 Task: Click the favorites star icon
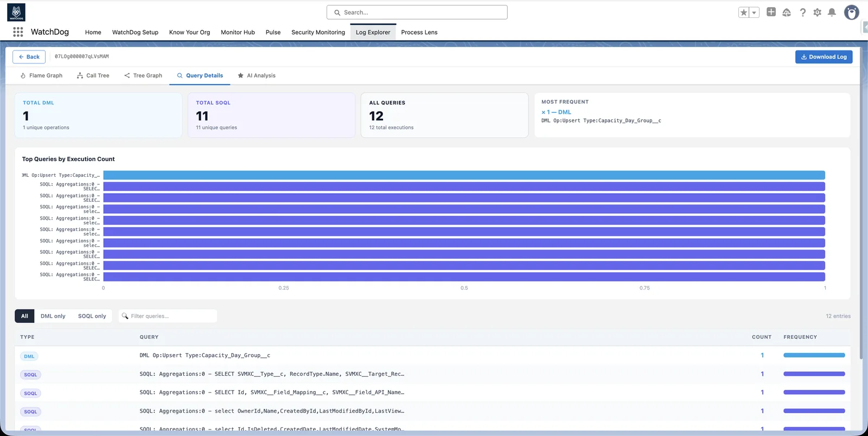coord(744,12)
